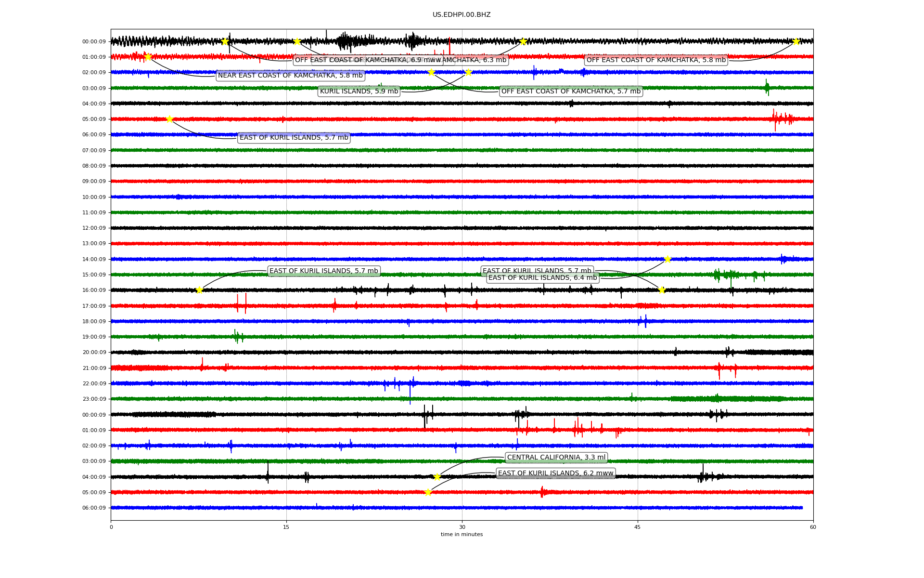Screen dimensions: 924x578
Task: Select the 09:00:09 row label
Action: tap(94, 182)
